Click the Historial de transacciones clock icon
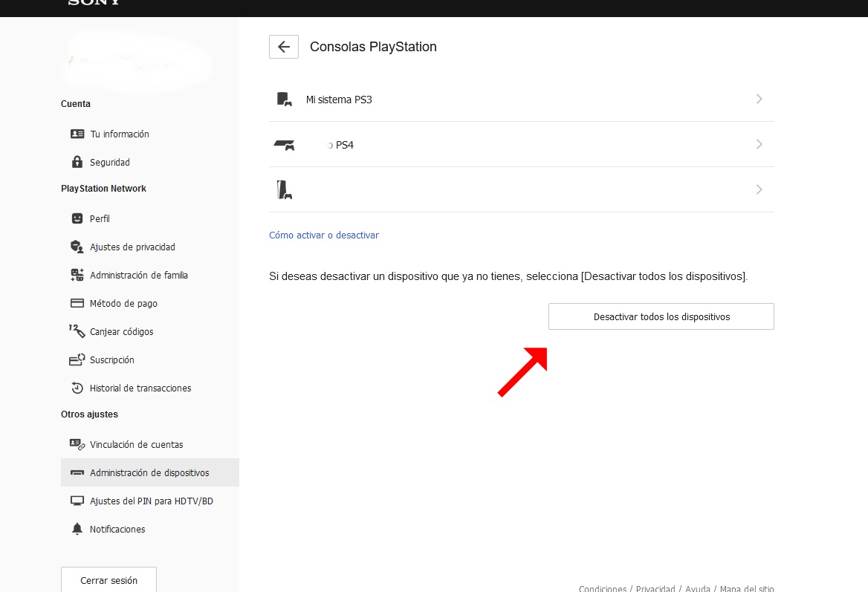Viewport: 868px width, 592px height. [77, 388]
